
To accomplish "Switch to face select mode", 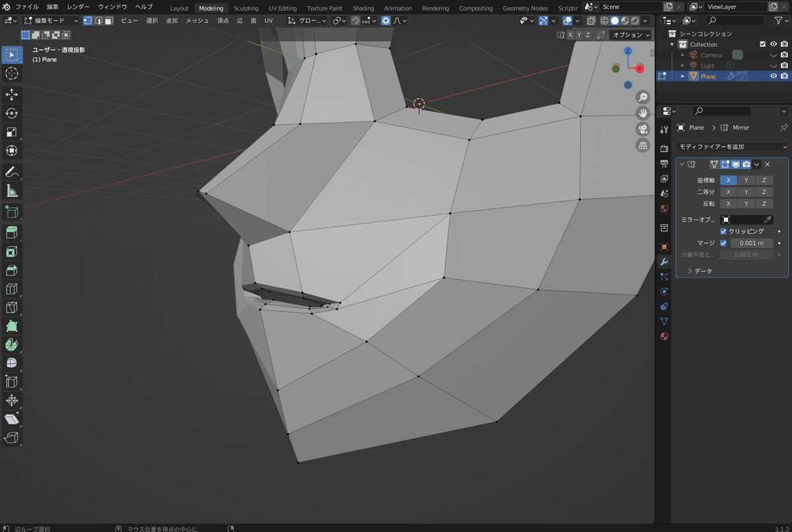I will 109,20.
